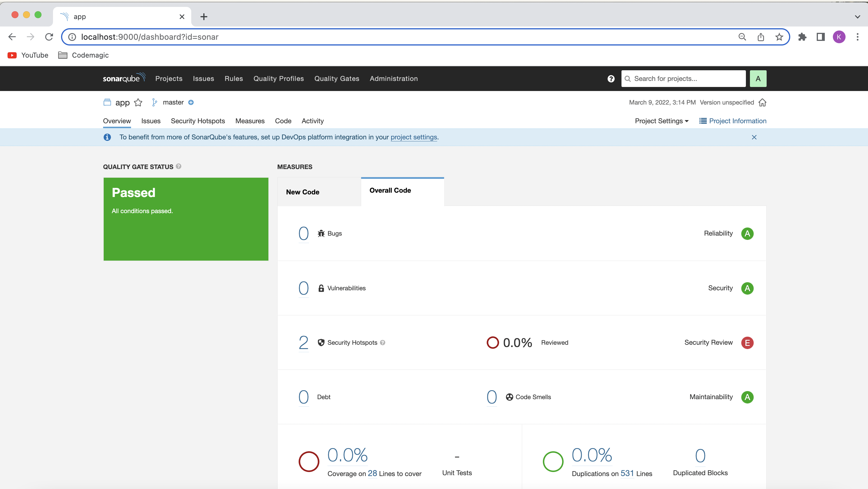Switch to the New Code tab

[303, 192]
